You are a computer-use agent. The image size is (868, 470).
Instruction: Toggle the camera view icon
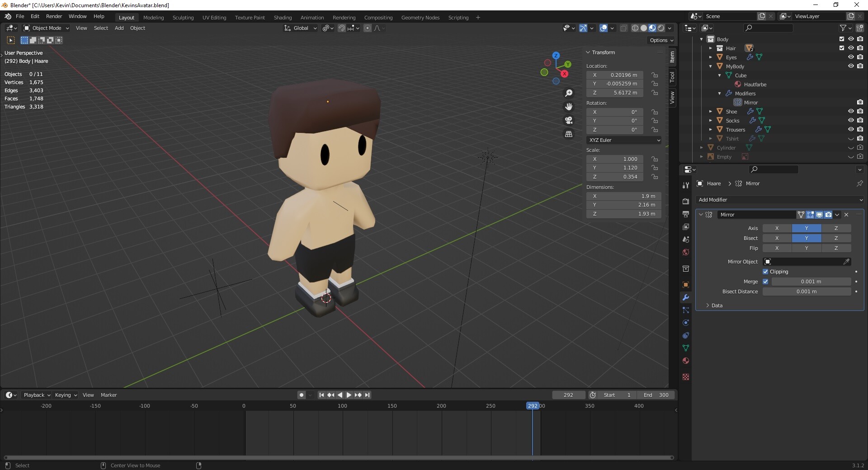tap(569, 120)
